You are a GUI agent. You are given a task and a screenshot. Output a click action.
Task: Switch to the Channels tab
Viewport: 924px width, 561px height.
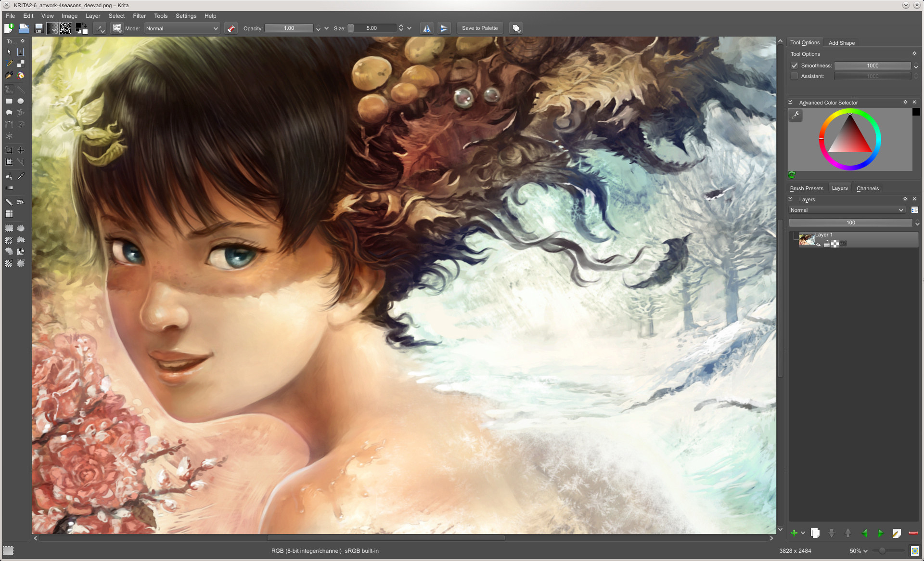tap(867, 188)
